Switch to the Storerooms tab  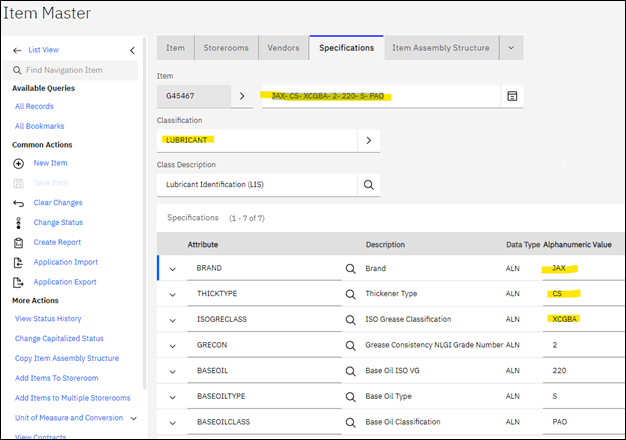[225, 48]
